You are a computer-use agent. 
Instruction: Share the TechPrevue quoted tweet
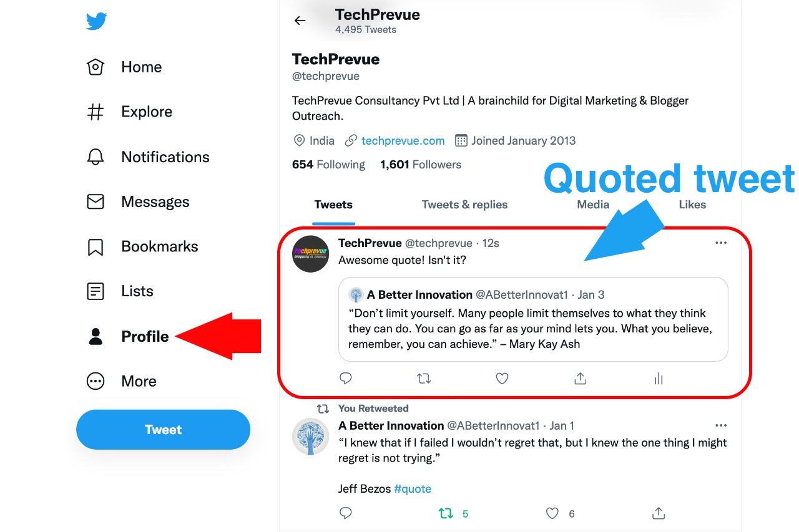pos(581,378)
